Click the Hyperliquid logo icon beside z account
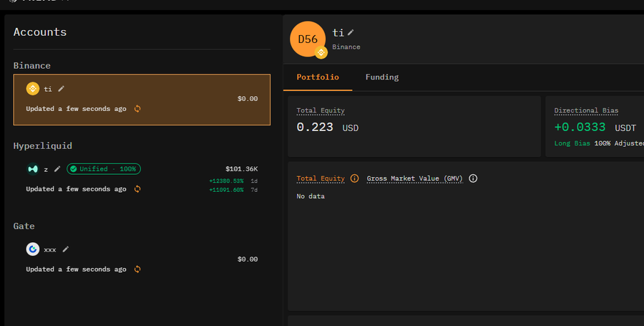 [33, 169]
